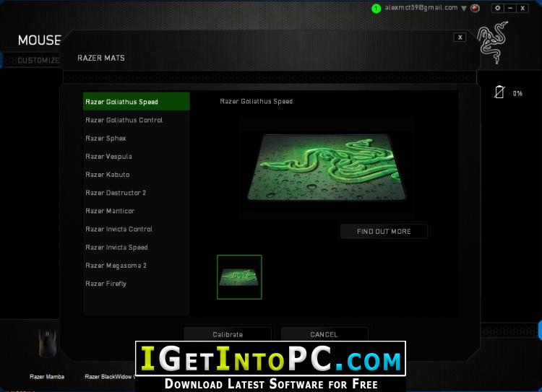Open the account email dropdown arrow
Image resolution: width=542 pixels, height=392 pixels.
coord(464,8)
